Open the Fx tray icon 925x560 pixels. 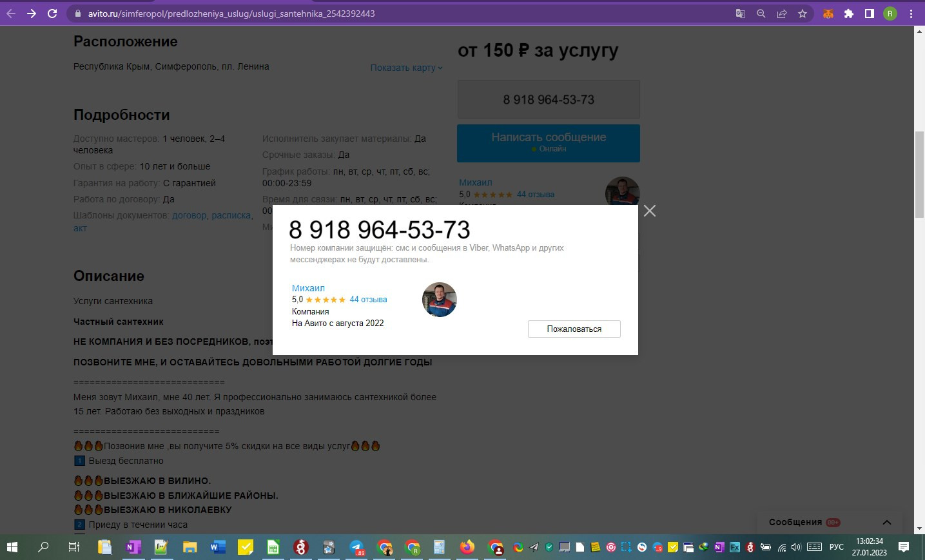734,547
